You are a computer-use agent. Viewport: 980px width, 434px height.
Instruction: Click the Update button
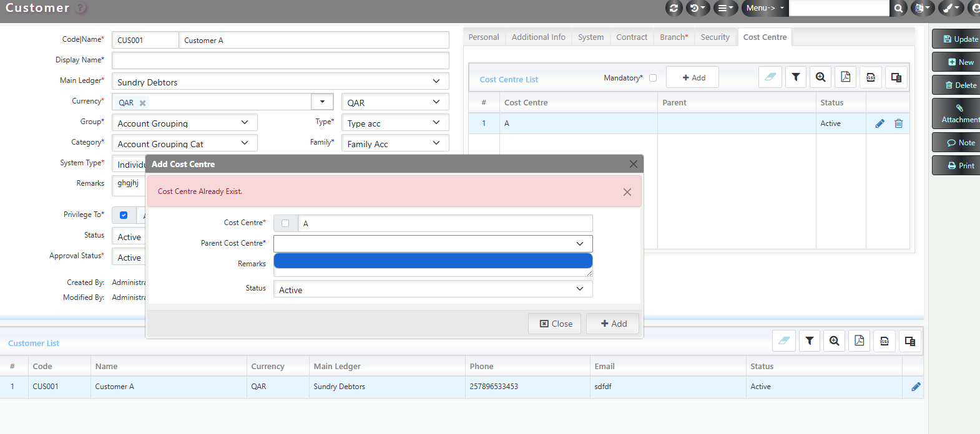[x=958, y=39]
